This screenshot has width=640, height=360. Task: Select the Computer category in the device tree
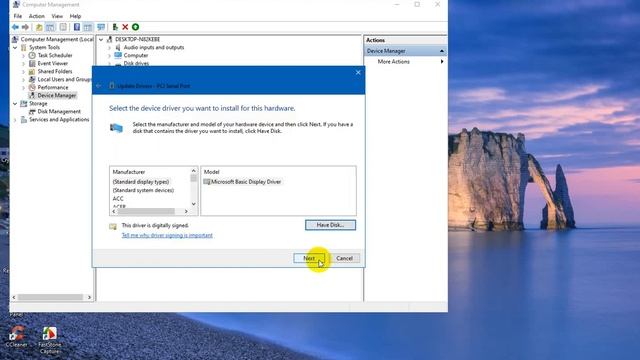(x=136, y=56)
